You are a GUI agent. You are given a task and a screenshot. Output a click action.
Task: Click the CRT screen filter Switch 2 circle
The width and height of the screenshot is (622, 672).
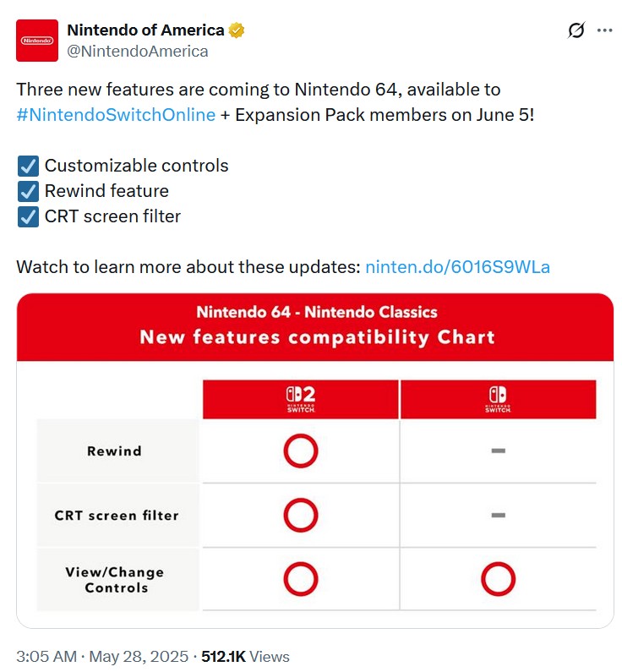pos(300,515)
